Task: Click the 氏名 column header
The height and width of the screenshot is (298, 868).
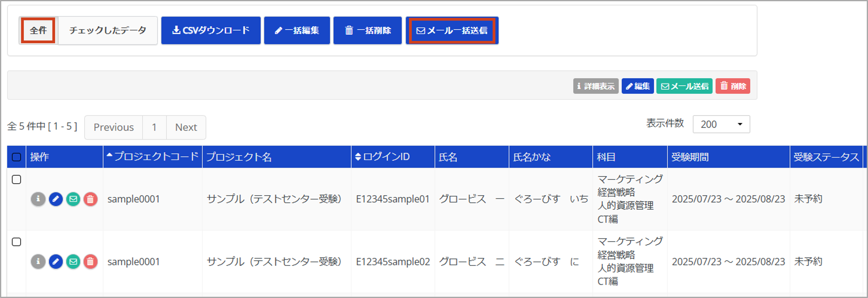Action: point(471,157)
